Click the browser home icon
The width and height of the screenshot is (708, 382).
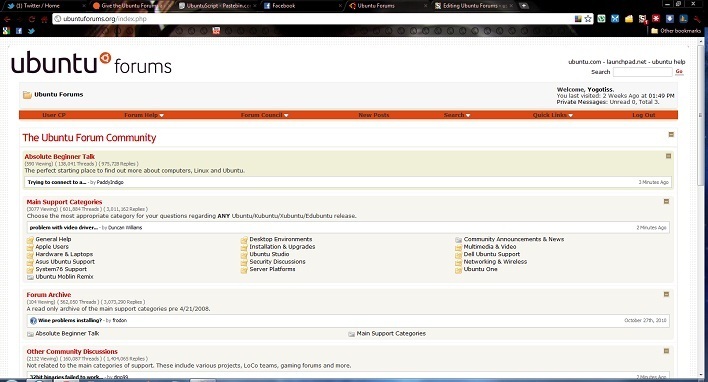coord(44,19)
